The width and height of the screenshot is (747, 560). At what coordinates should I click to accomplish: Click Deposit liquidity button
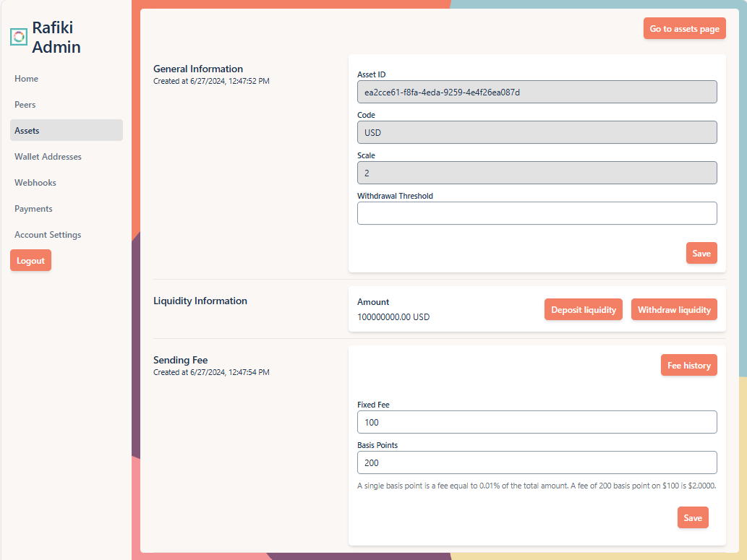point(583,310)
